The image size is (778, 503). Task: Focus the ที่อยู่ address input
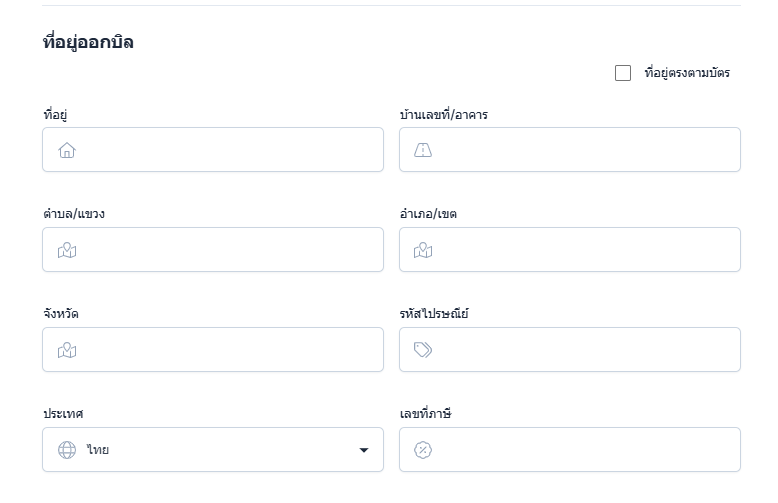pyautogui.click(x=225, y=150)
